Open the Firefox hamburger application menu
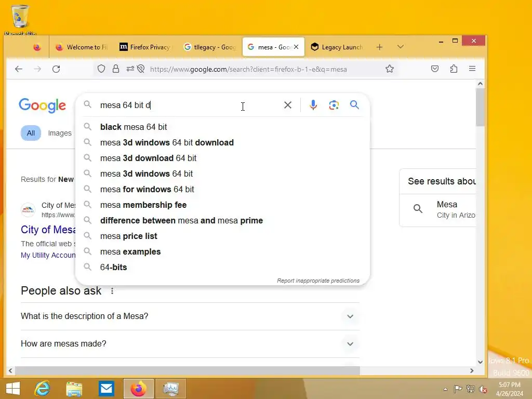Screen dimensions: 532x399 [472, 69]
